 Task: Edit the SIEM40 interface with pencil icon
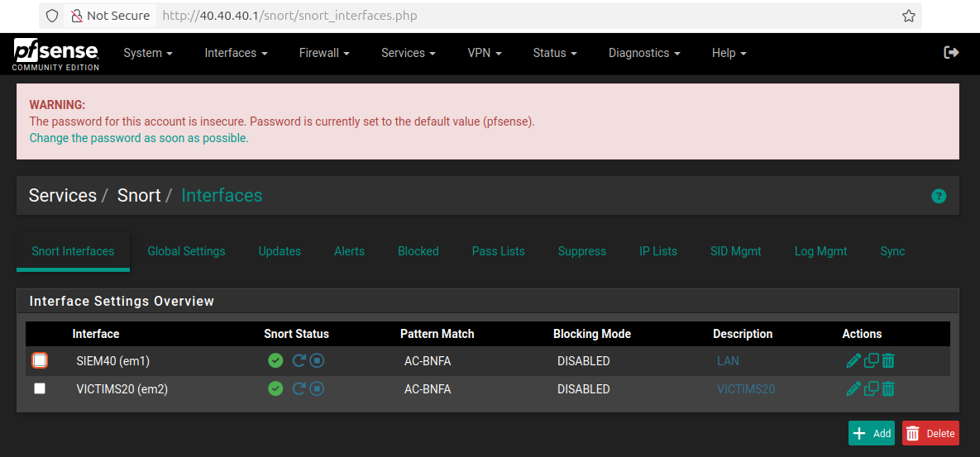pyautogui.click(x=853, y=361)
